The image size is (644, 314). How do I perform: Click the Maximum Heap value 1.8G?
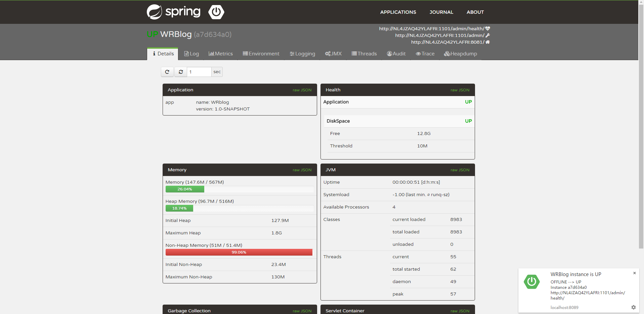click(276, 233)
